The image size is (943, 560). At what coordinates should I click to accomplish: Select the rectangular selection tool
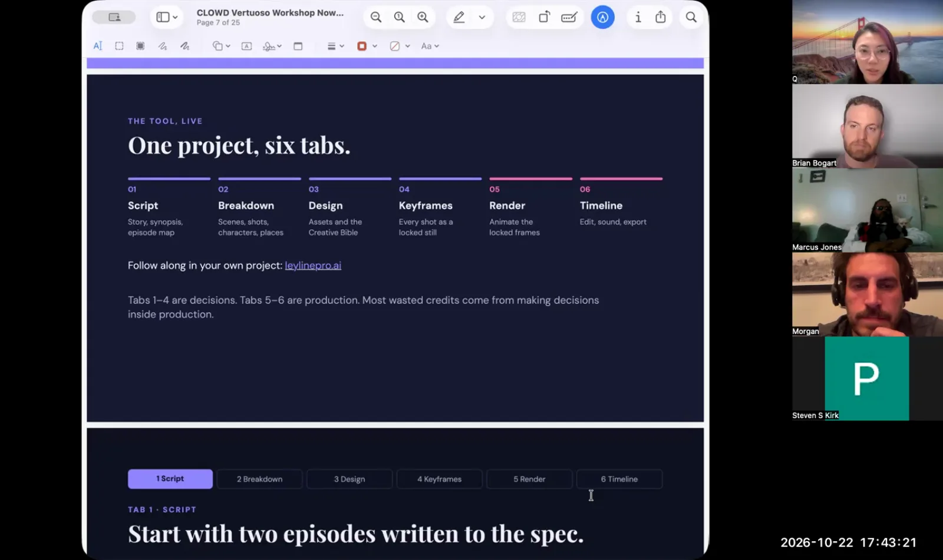pos(119,46)
